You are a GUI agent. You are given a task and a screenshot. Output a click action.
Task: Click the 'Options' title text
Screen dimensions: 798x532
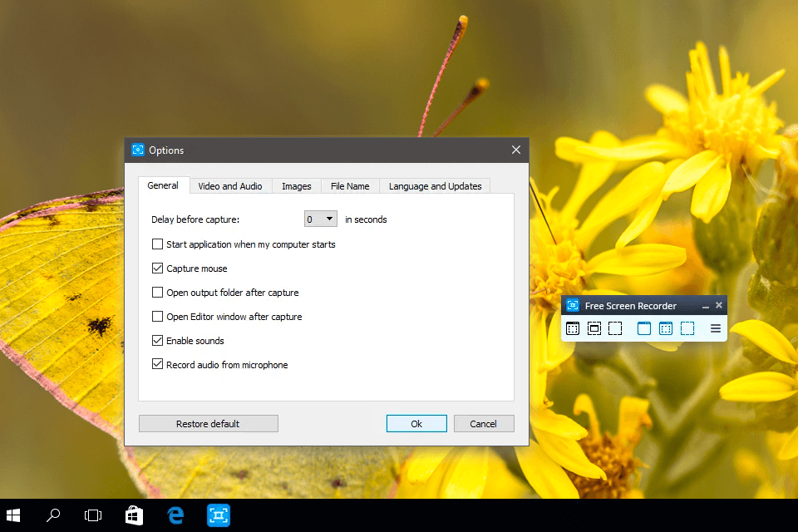(x=166, y=150)
